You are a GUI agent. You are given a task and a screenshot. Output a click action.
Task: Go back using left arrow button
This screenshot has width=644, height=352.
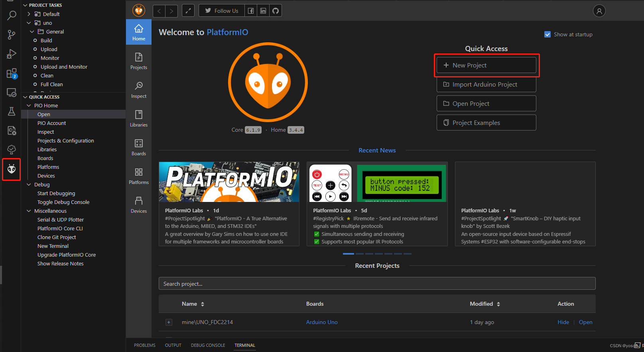(159, 11)
